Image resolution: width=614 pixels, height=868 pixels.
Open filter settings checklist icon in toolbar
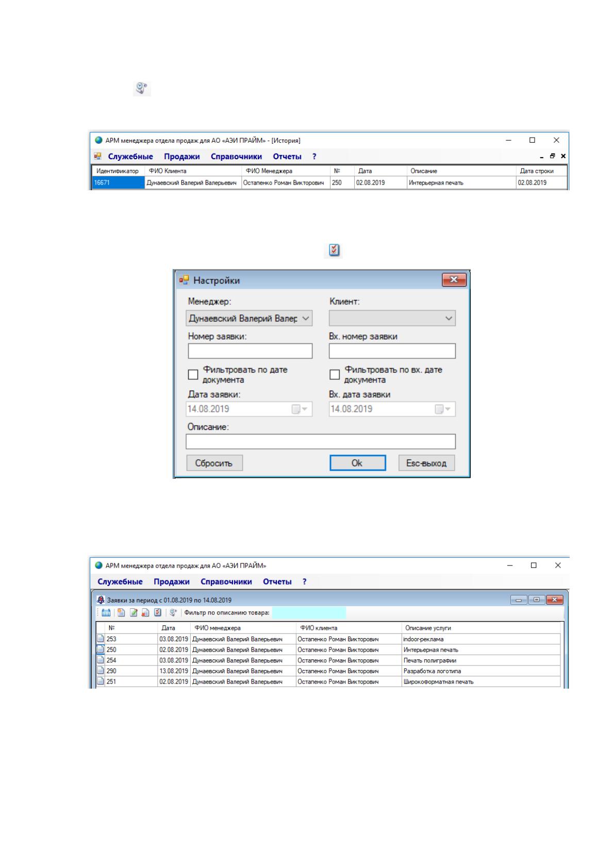[158, 613]
